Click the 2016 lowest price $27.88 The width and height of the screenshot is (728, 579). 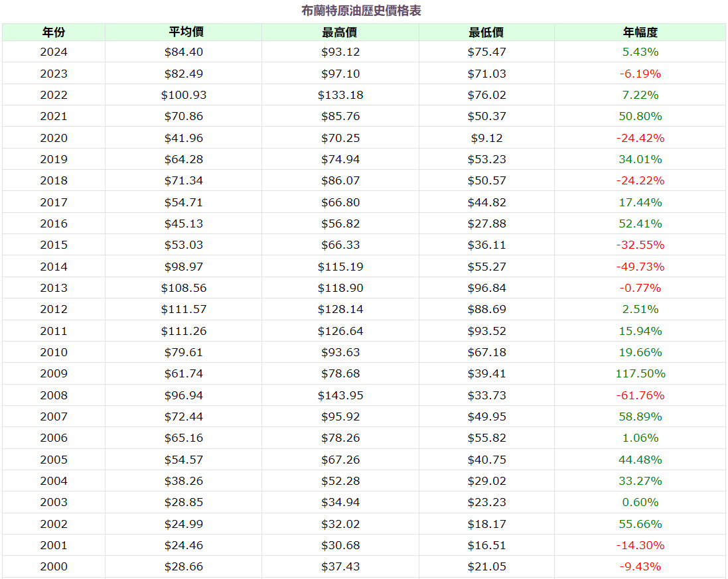[486, 224]
